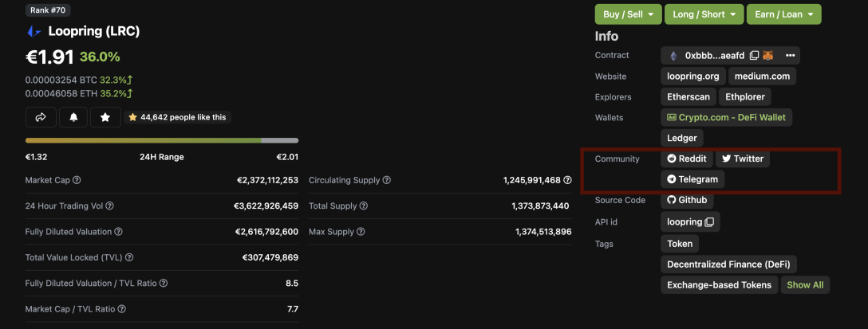Click info icon next to Circulating Supply label
868x329 pixels.
click(387, 180)
